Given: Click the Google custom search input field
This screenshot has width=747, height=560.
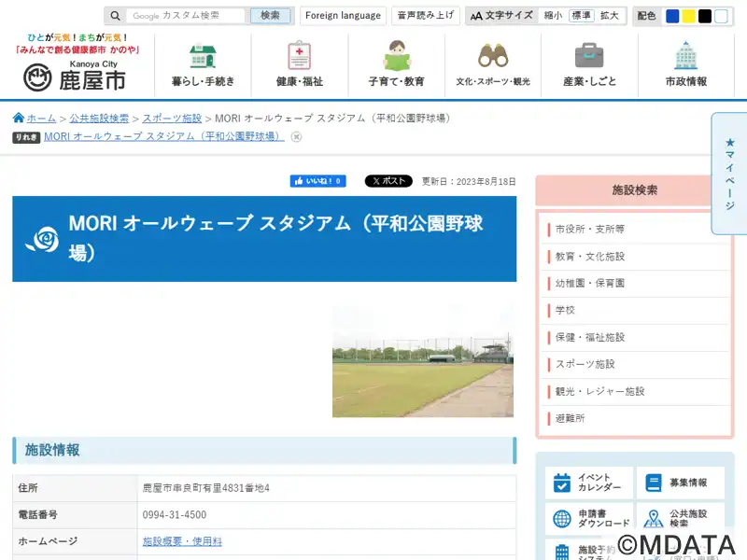Looking at the screenshot, I should coord(187,16).
